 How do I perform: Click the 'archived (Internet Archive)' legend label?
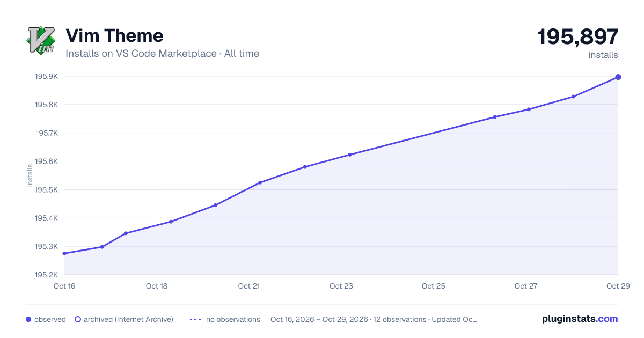click(128, 319)
